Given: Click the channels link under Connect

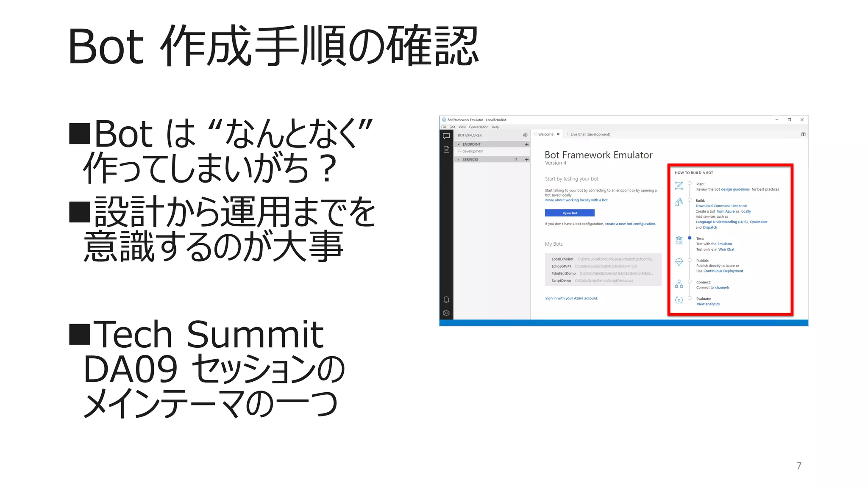Looking at the screenshot, I should [x=722, y=288].
